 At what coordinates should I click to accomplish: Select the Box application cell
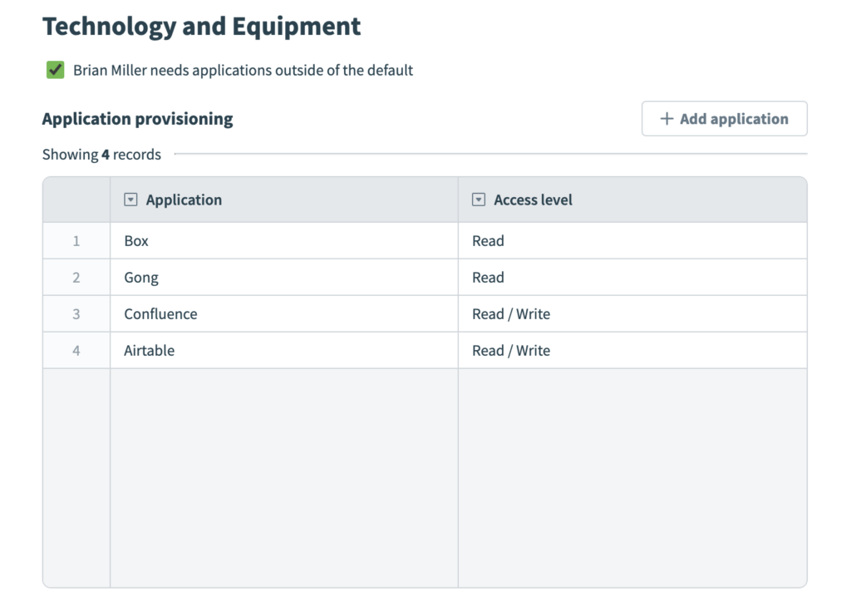point(284,240)
